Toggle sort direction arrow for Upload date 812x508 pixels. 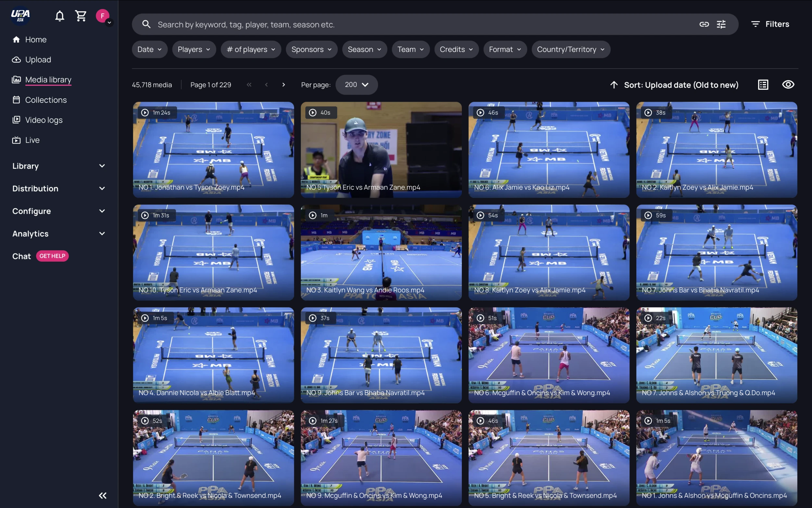614,85
